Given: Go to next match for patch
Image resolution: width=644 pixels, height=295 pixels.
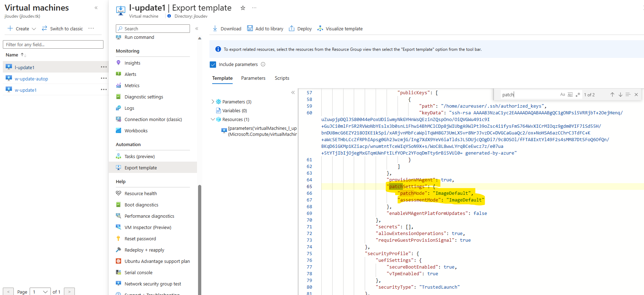Looking at the screenshot, I should (x=620, y=95).
